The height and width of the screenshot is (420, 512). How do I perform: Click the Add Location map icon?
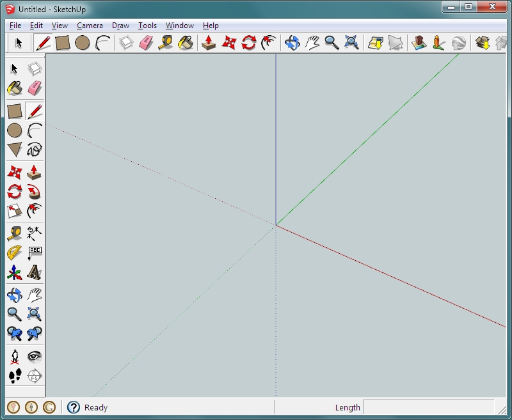375,43
